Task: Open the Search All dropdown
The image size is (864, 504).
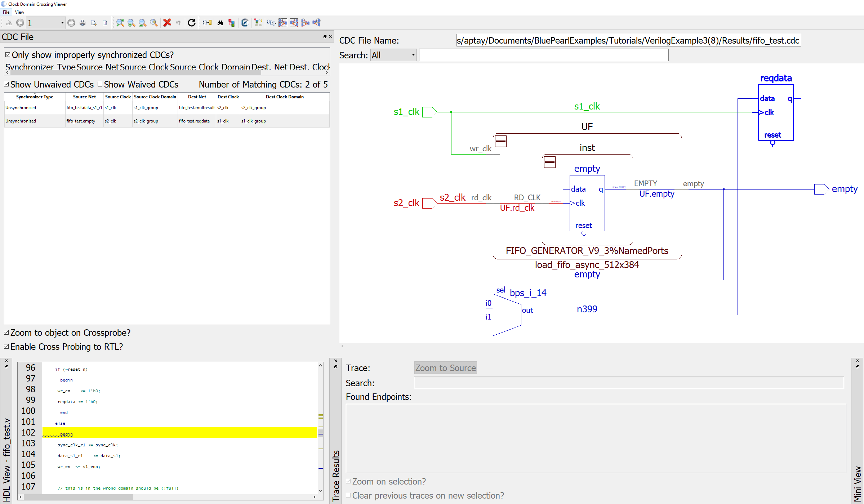Action: [413, 55]
